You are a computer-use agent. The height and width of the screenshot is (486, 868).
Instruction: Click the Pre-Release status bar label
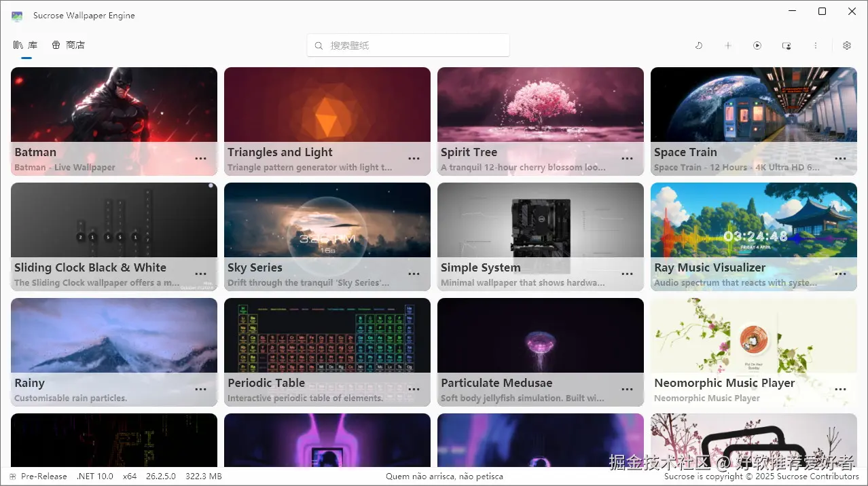pos(43,476)
